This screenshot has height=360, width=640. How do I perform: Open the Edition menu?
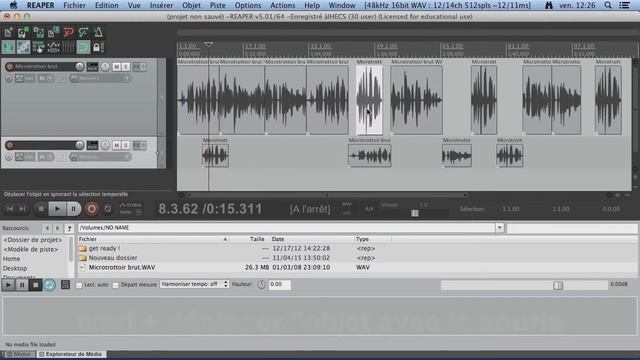coord(107,5)
